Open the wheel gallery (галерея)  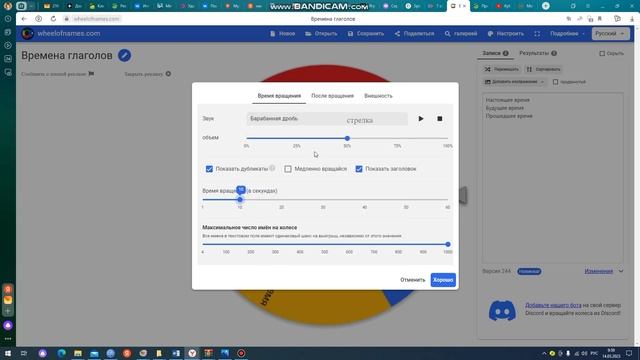(461, 33)
